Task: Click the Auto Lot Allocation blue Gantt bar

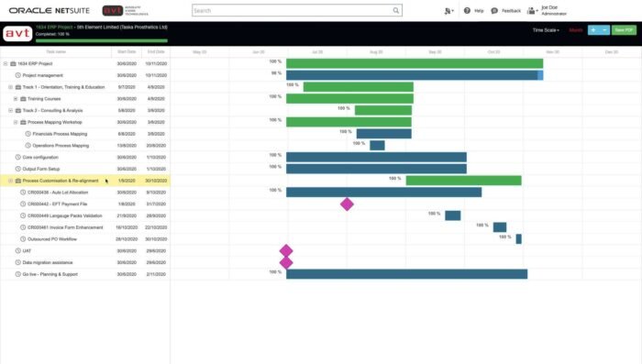Action: tap(383, 192)
